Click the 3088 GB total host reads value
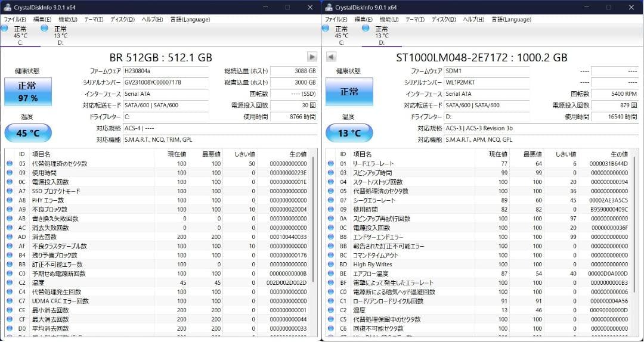Image resolution: width=644 pixels, height=342 pixels. [293, 71]
